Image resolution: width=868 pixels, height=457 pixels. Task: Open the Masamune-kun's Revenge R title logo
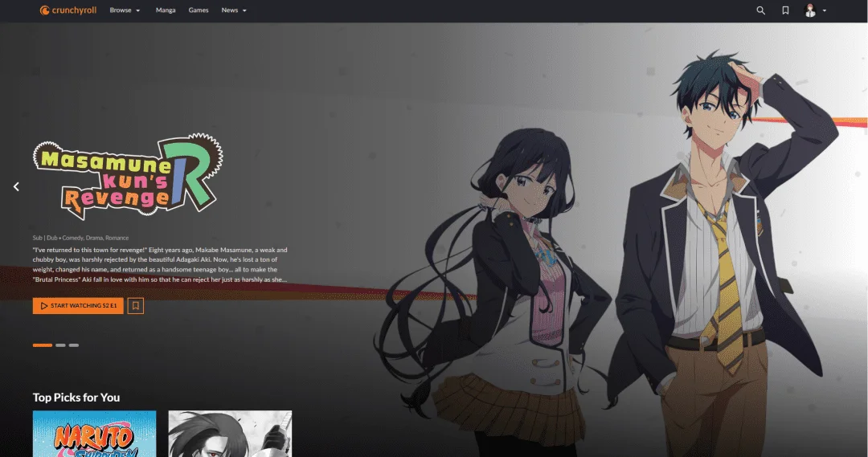pyautogui.click(x=128, y=175)
